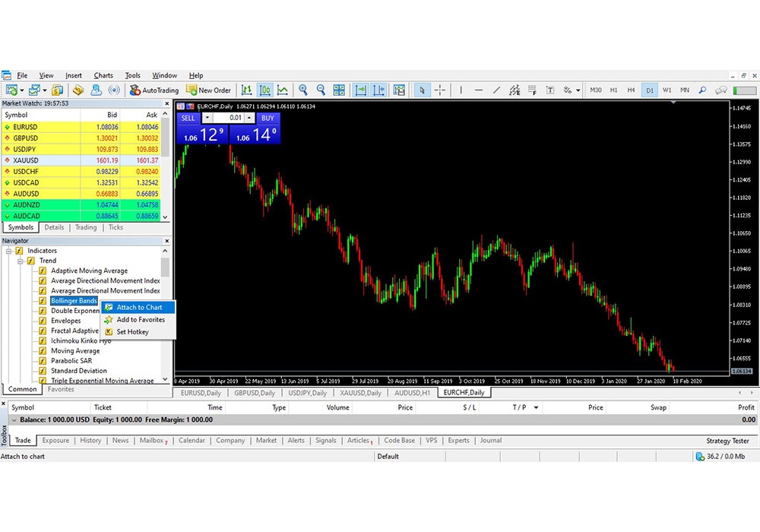The width and height of the screenshot is (760, 532).
Task: Open the T/P column dropdown arrow
Action: coord(536,407)
